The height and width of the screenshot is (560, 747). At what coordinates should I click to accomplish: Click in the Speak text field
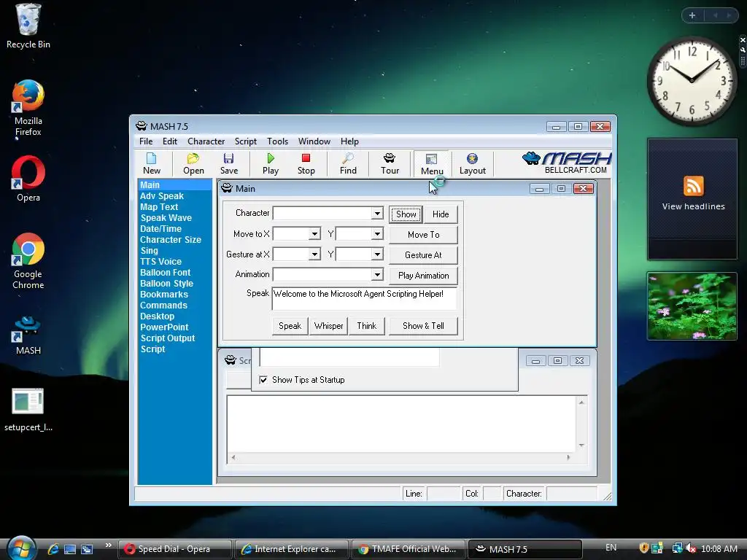(365, 298)
